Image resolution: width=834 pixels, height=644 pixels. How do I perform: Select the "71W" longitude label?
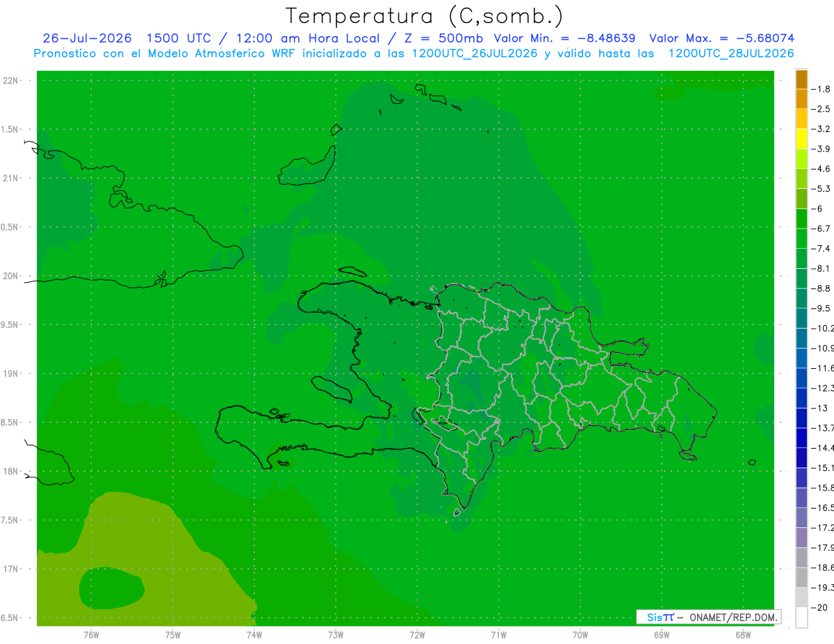point(498,635)
